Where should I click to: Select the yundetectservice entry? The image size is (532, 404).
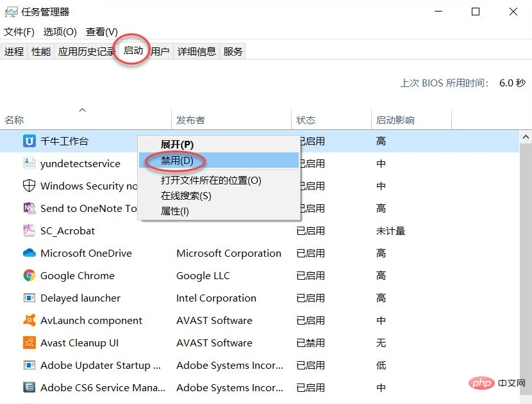coord(80,164)
